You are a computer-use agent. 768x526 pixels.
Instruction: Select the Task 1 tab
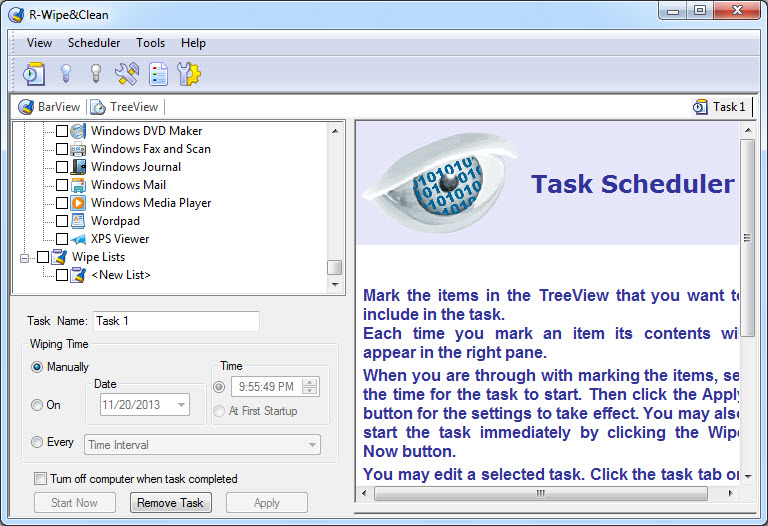pyautogui.click(x=720, y=107)
